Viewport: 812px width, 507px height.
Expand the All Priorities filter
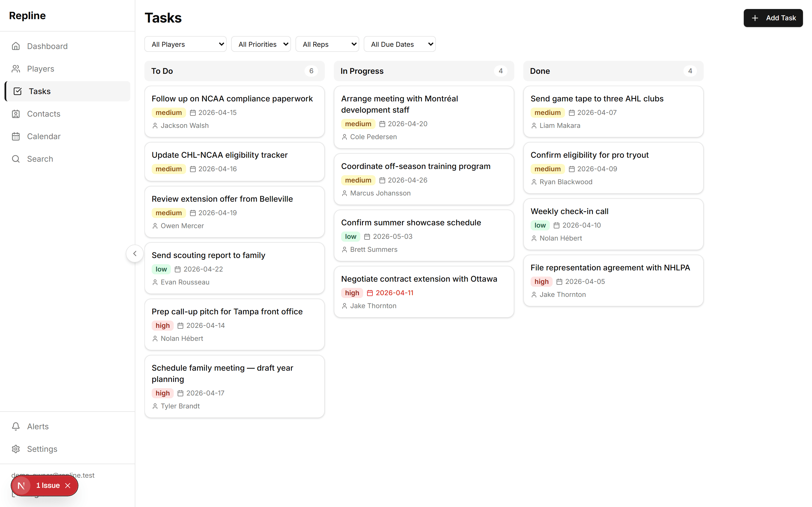(261, 44)
